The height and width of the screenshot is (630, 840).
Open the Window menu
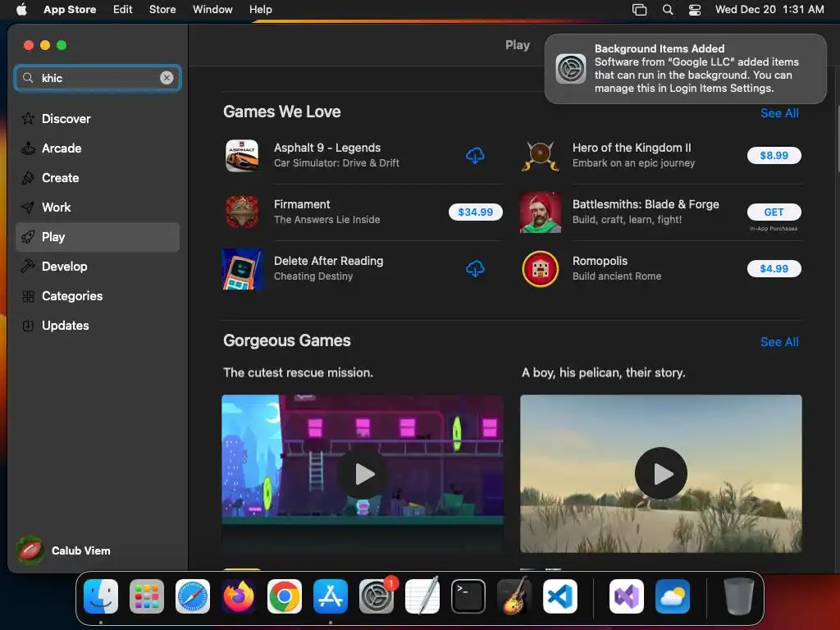click(212, 9)
